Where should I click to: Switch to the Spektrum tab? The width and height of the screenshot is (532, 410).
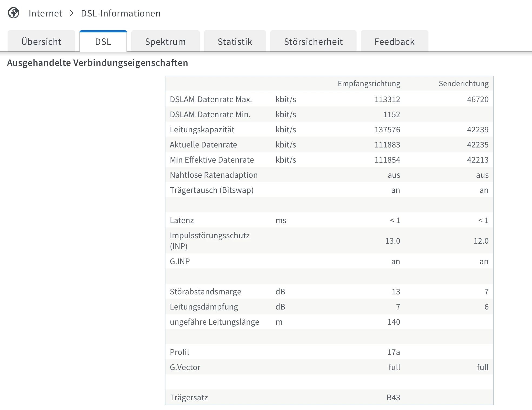point(165,42)
